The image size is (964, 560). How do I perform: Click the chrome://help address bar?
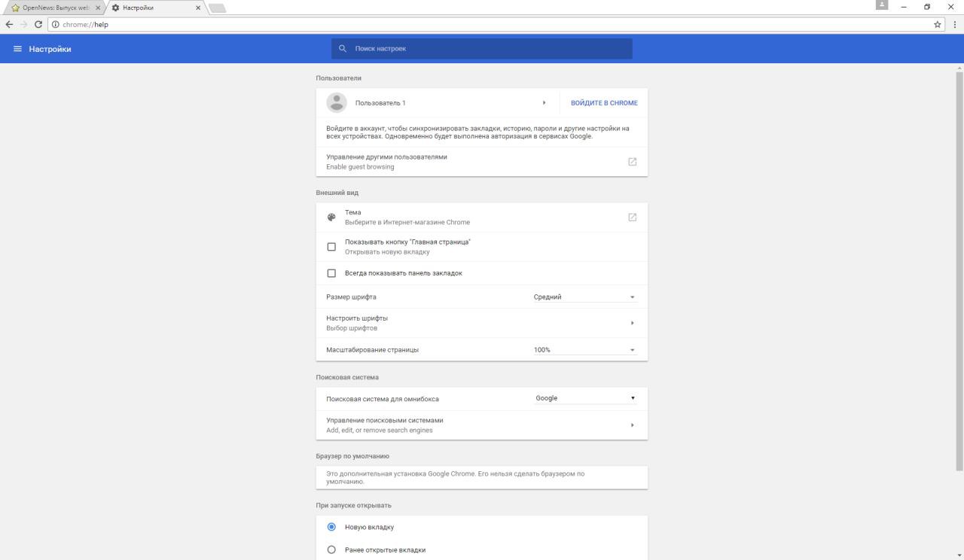coord(497,24)
